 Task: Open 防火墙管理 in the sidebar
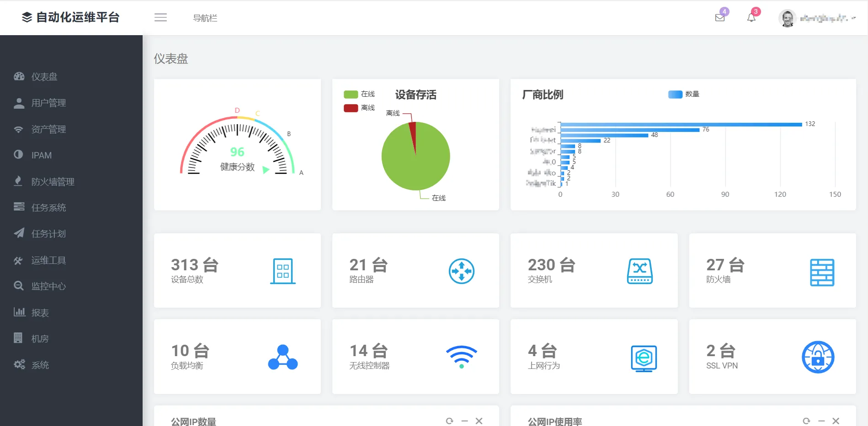53,182
